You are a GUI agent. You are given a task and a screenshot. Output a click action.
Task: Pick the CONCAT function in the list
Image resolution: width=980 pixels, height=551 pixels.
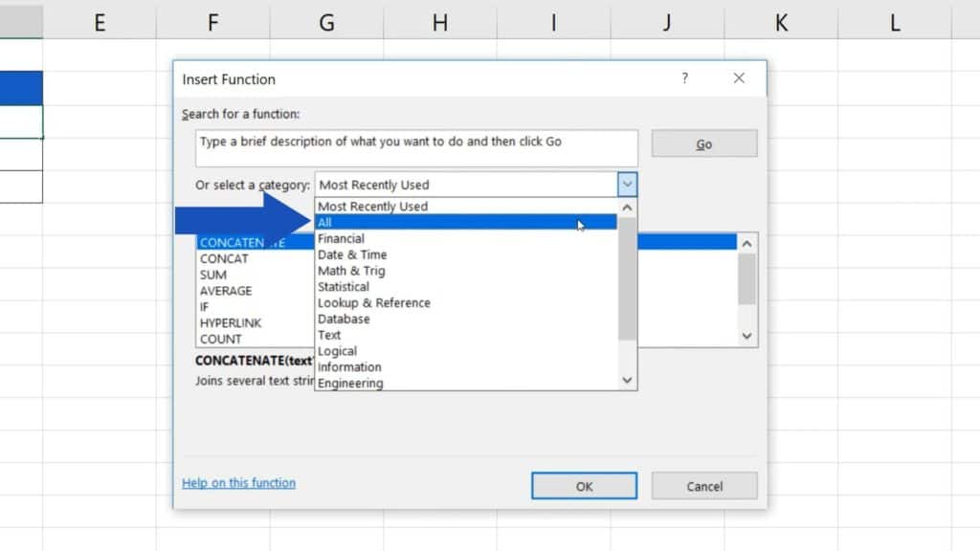pyautogui.click(x=223, y=258)
